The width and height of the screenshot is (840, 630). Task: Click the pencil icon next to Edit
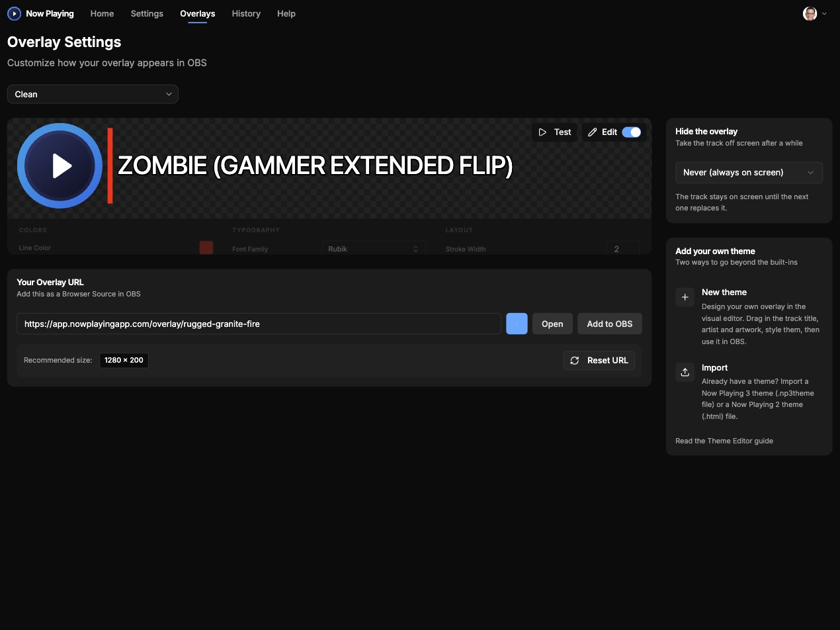click(x=593, y=132)
